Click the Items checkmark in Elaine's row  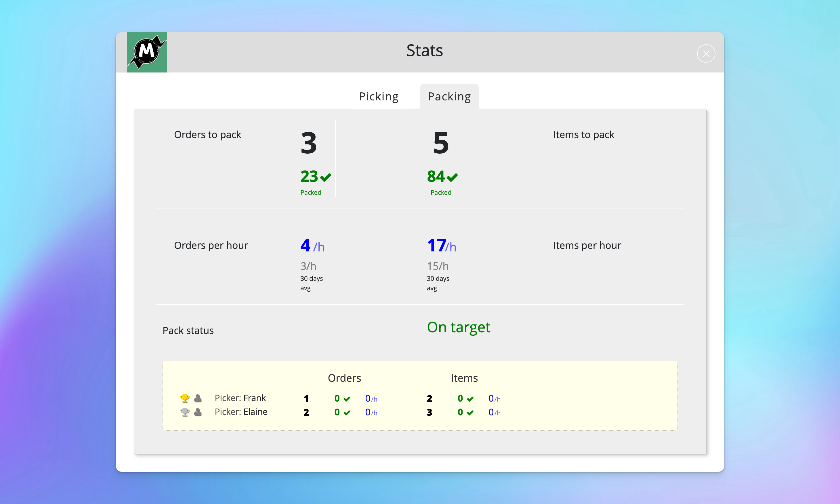[x=470, y=413]
